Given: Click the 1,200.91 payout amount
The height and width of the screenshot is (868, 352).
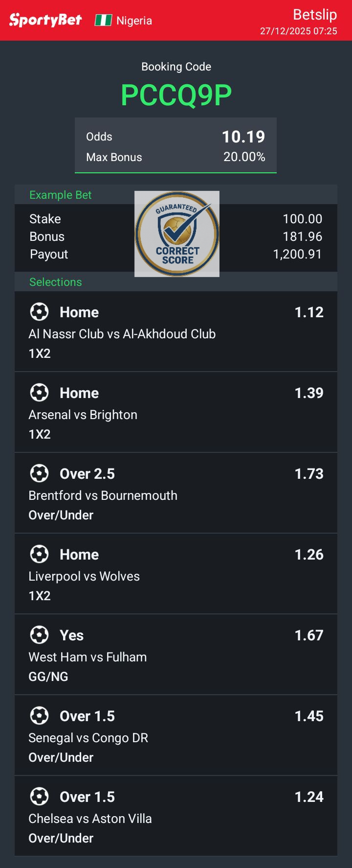Looking at the screenshot, I should pos(297,254).
